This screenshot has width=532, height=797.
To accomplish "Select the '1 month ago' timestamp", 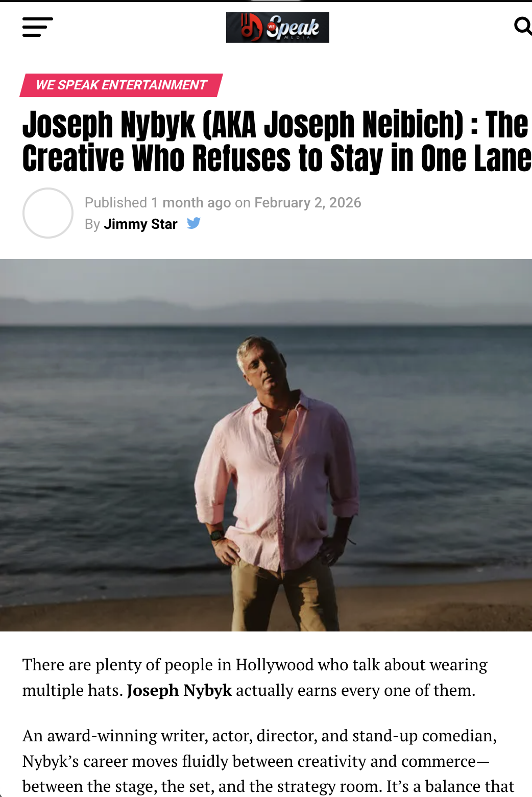I will click(191, 203).
